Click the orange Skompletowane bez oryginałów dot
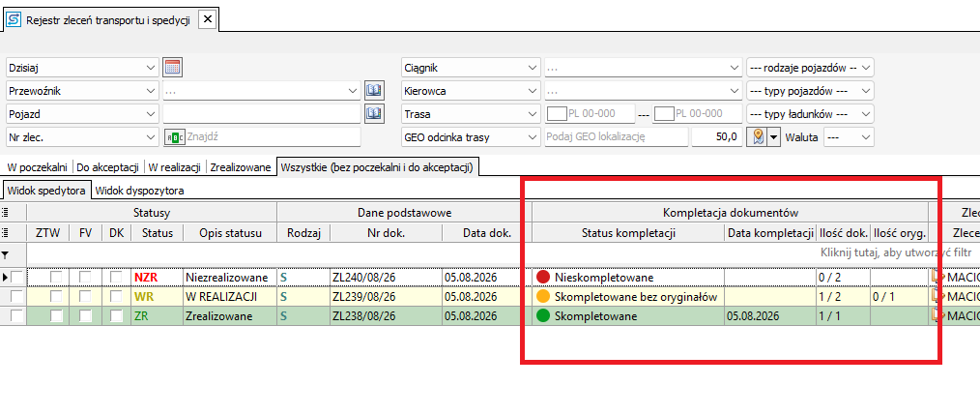980x415 pixels. 542,296
